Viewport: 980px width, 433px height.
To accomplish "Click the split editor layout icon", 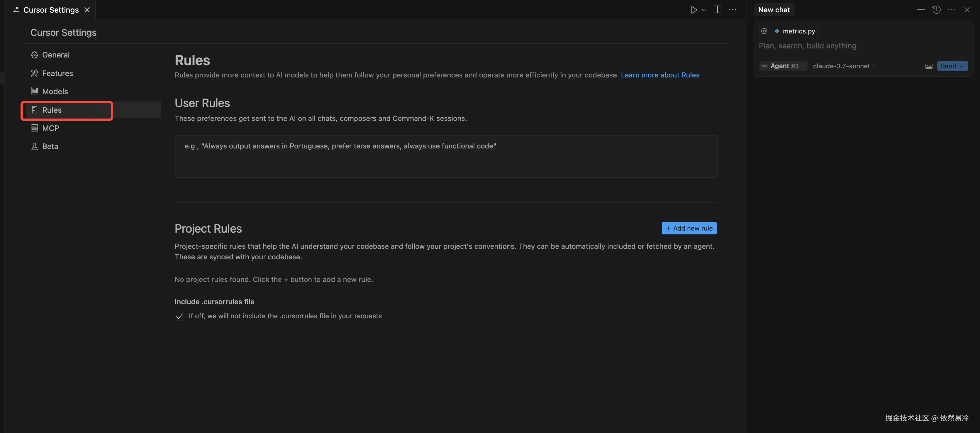I will 717,10.
